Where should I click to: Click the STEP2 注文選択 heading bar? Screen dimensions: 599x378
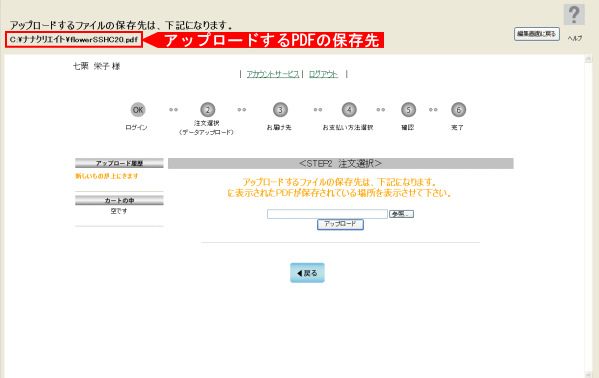[340, 164]
